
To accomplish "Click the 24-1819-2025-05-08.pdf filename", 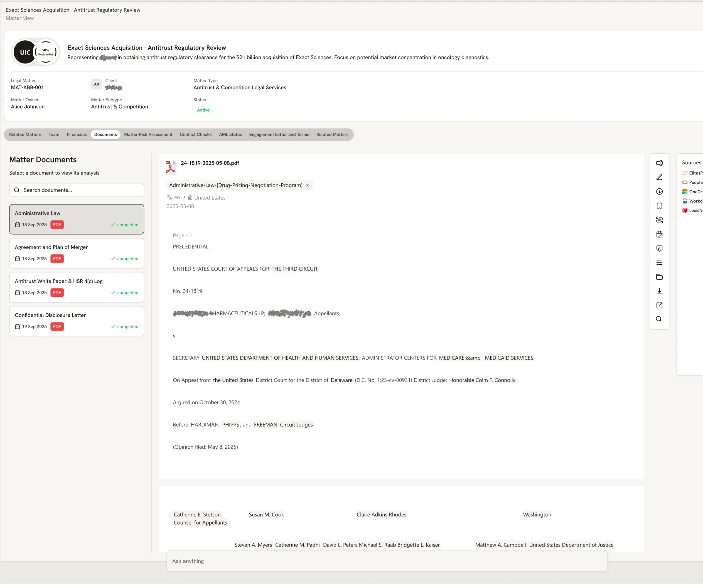I will click(210, 163).
